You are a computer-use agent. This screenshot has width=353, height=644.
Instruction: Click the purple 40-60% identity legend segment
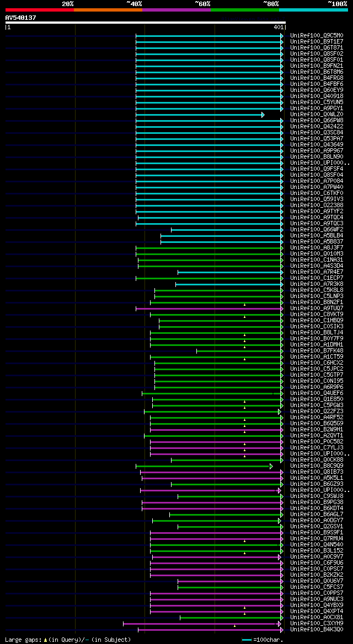pos(176,9)
